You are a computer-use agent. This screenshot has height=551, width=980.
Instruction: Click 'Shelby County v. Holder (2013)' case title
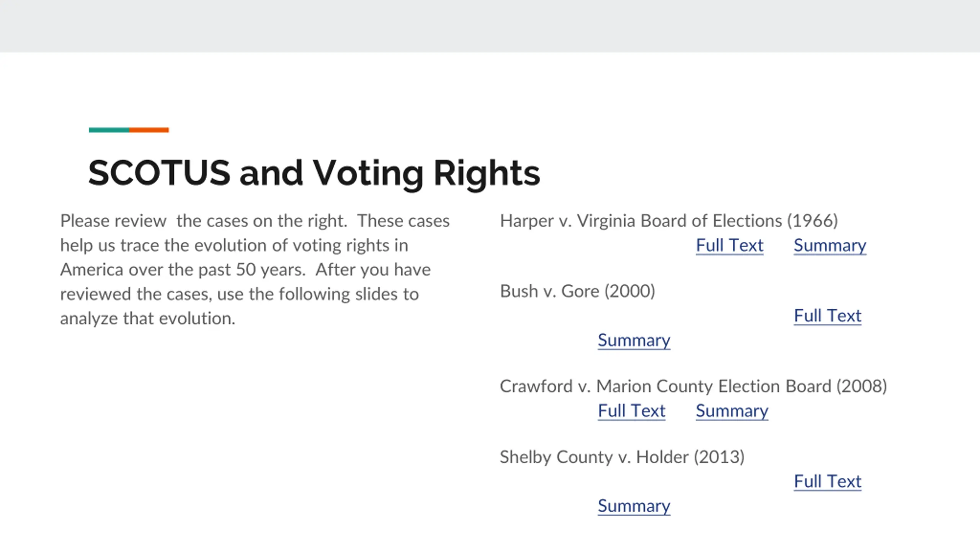(622, 457)
